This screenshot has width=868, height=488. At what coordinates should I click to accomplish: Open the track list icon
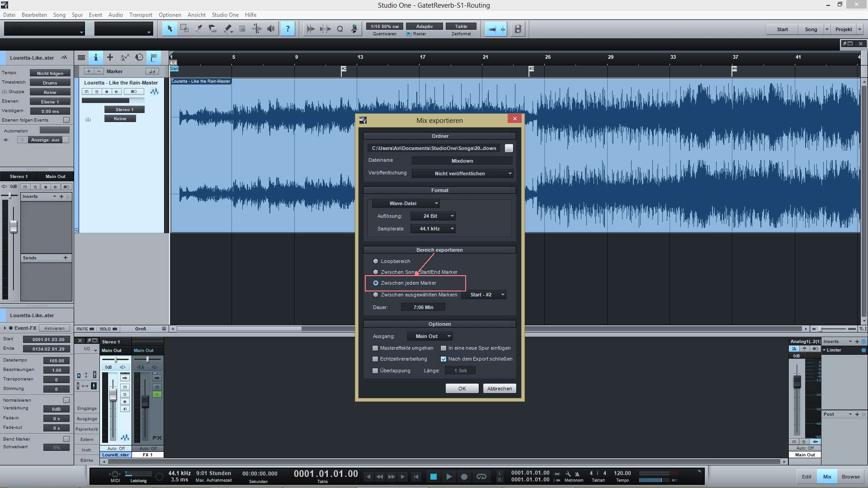pos(81,57)
